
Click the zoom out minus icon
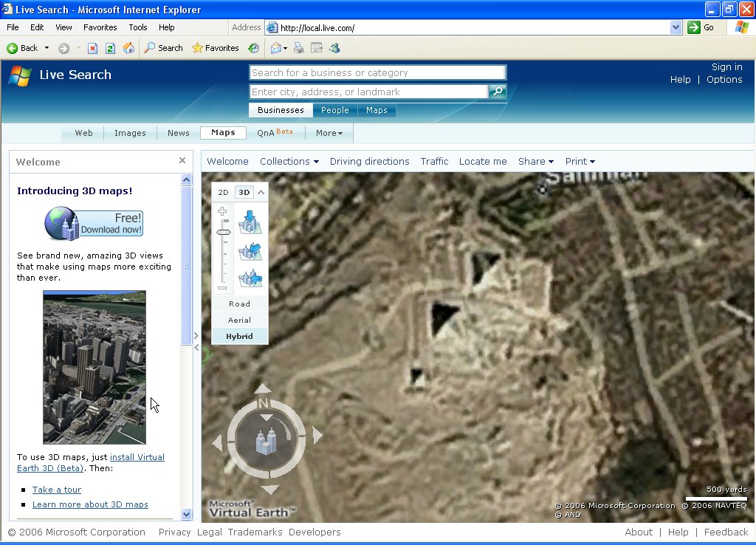(222, 288)
